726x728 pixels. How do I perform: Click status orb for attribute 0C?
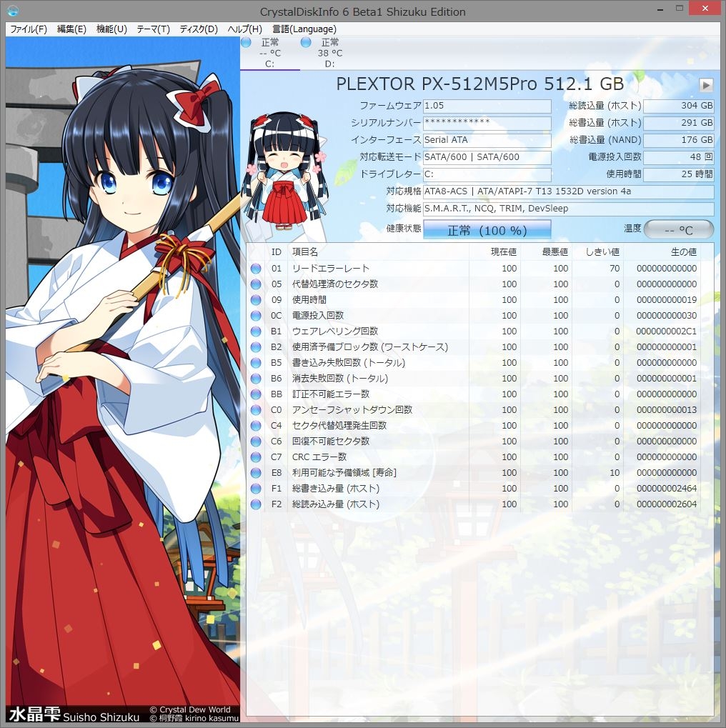click(256, 316)
